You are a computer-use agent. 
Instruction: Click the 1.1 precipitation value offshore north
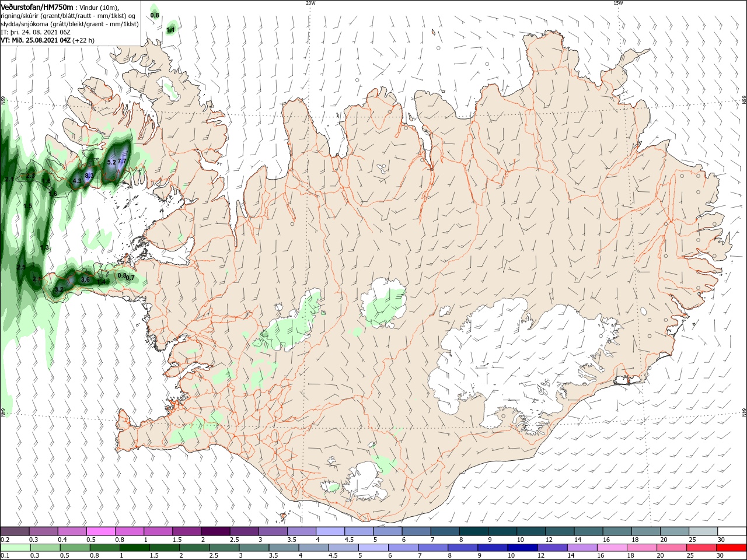click(x=171, y=29)
